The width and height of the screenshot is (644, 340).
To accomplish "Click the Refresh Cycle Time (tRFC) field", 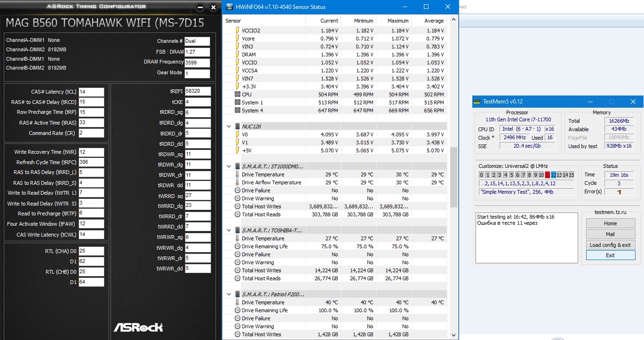I will 91,162.
